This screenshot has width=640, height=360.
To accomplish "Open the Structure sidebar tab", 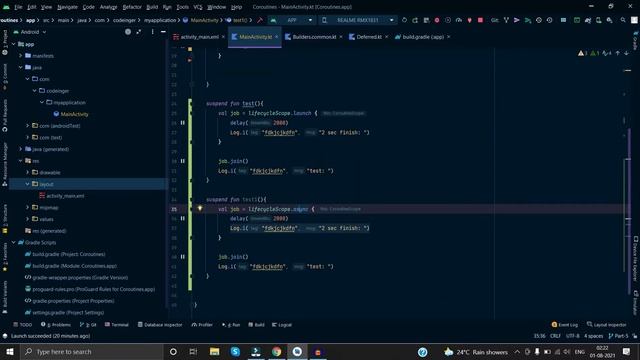I will [5, 219].
